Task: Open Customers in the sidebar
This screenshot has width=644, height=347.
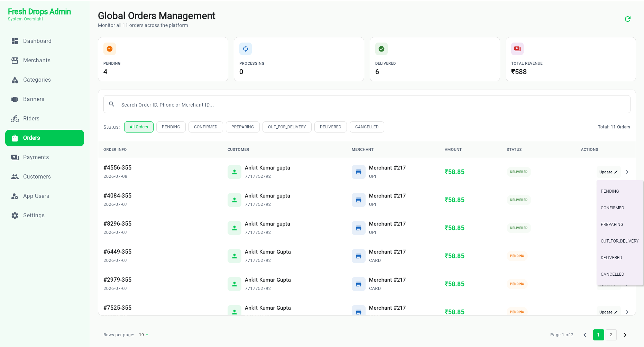Action: point(45,177)
